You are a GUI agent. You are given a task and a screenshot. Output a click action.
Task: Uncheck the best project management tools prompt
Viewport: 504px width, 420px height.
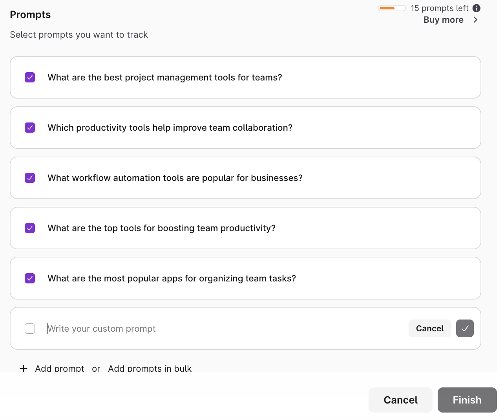[x=30, y=77]
